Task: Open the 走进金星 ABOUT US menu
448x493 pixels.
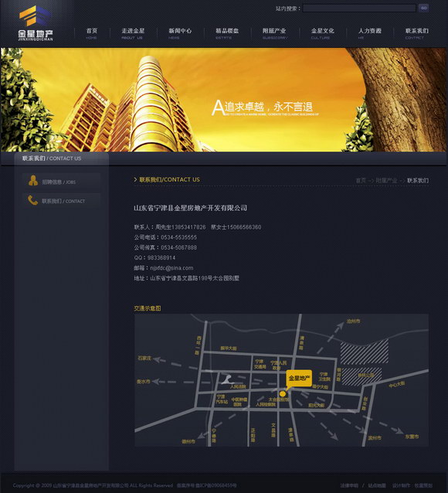Action: tap(133, 33)
